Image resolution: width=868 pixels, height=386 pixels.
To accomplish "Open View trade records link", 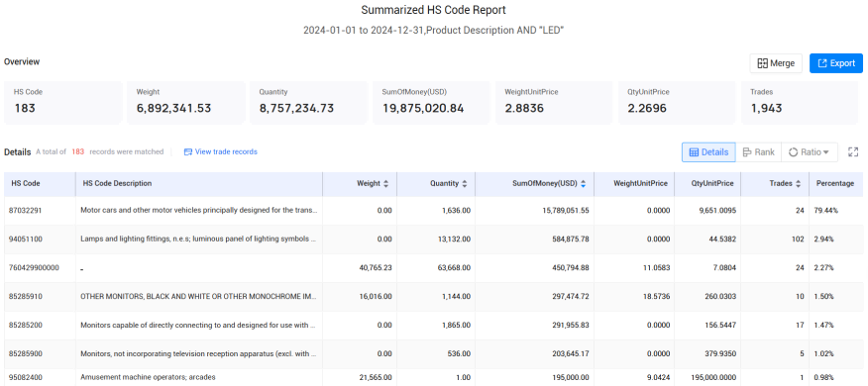I will pos(220,151).
